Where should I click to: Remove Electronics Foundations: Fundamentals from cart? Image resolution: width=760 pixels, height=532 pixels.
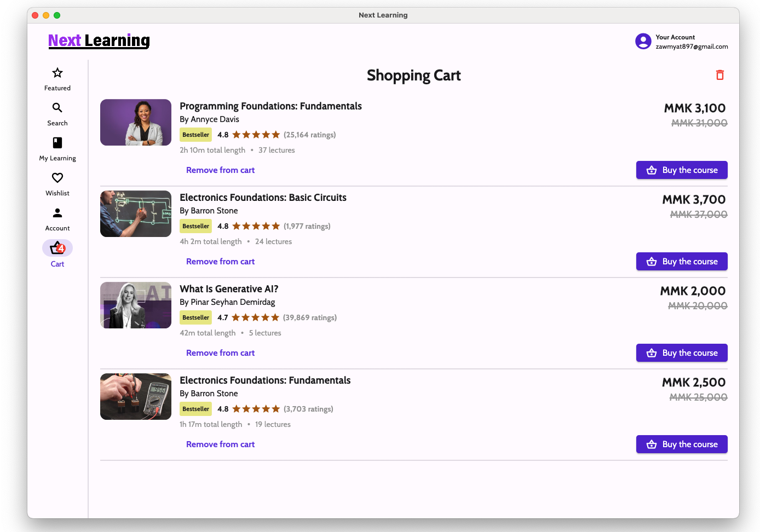click(220, 444)
